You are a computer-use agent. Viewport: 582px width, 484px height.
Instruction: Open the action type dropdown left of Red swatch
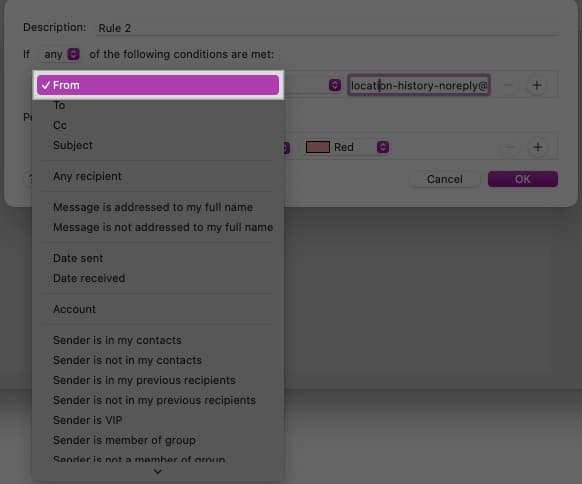tap(287, 147)
